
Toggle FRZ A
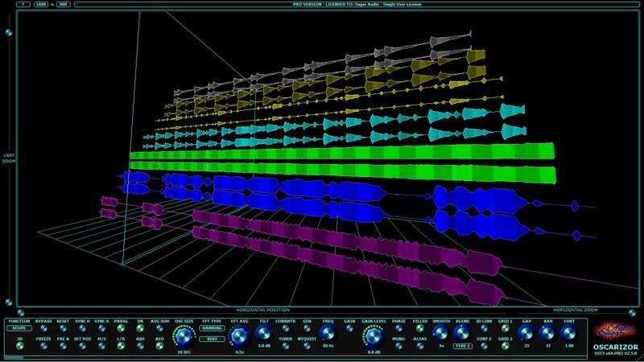tap(63, 346)
